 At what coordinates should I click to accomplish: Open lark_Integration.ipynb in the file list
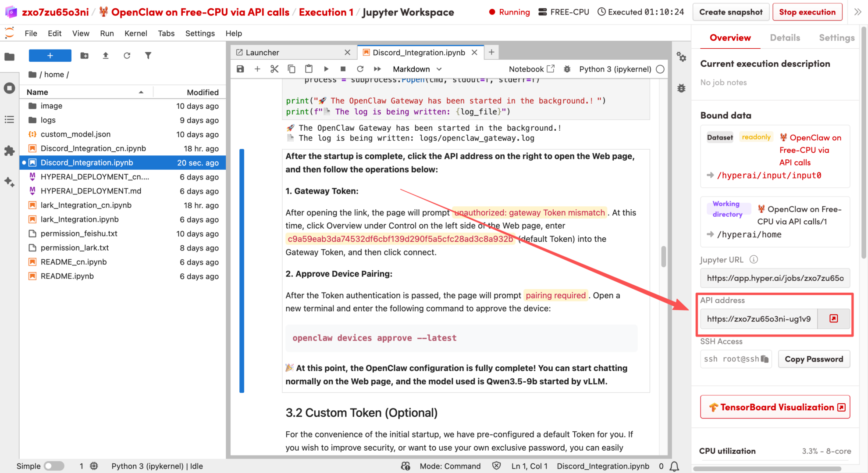(x=79, y=219)
